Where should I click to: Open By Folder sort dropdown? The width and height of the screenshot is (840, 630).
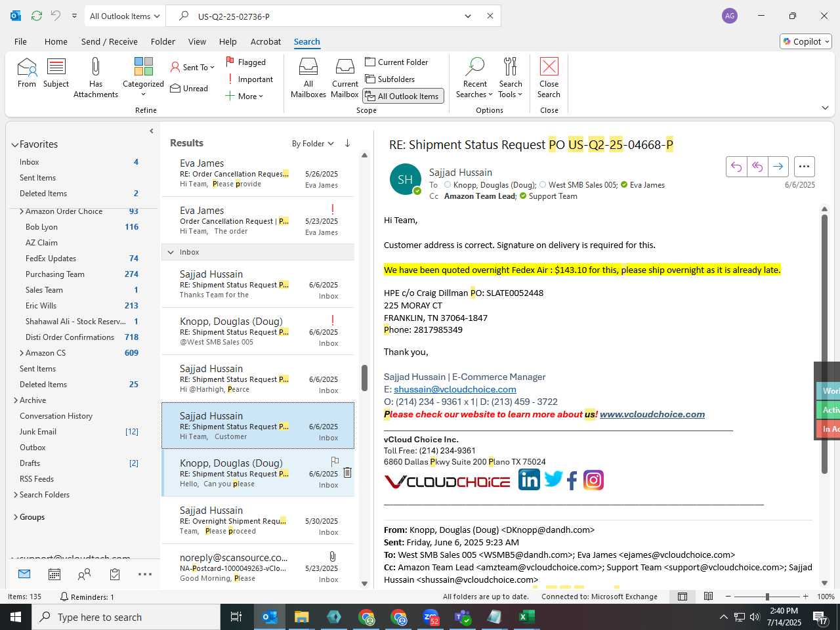click(x=312, y=144)
